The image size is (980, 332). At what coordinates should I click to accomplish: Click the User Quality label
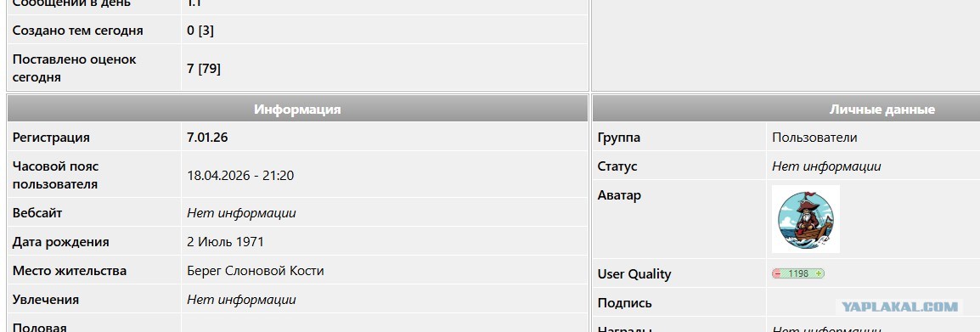(634, 274)
